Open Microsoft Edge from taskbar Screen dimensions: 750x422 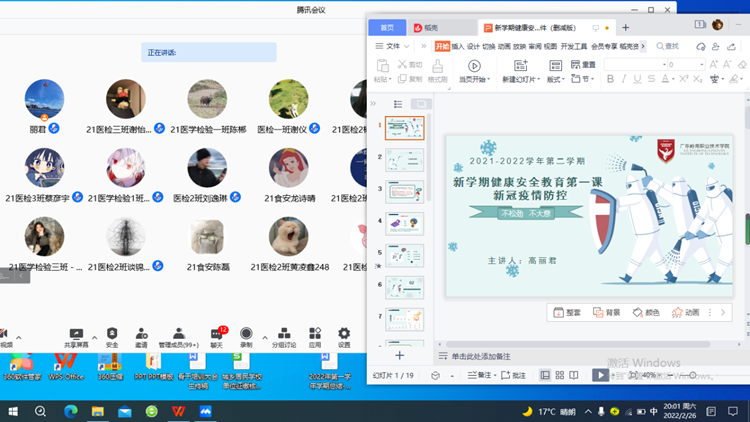pyautogui.click(x=71, y=411)
